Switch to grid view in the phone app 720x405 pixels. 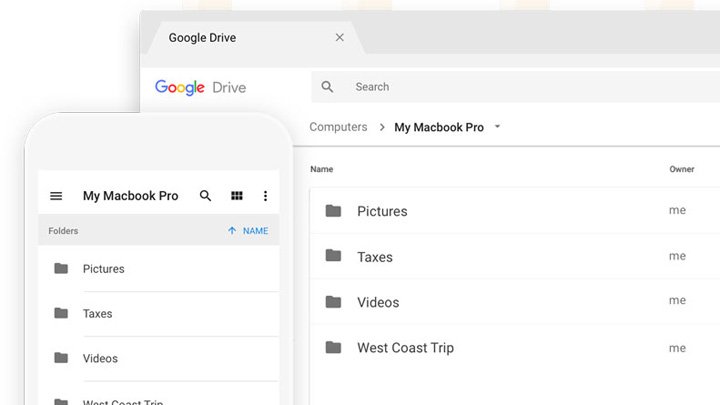point(236,196)
